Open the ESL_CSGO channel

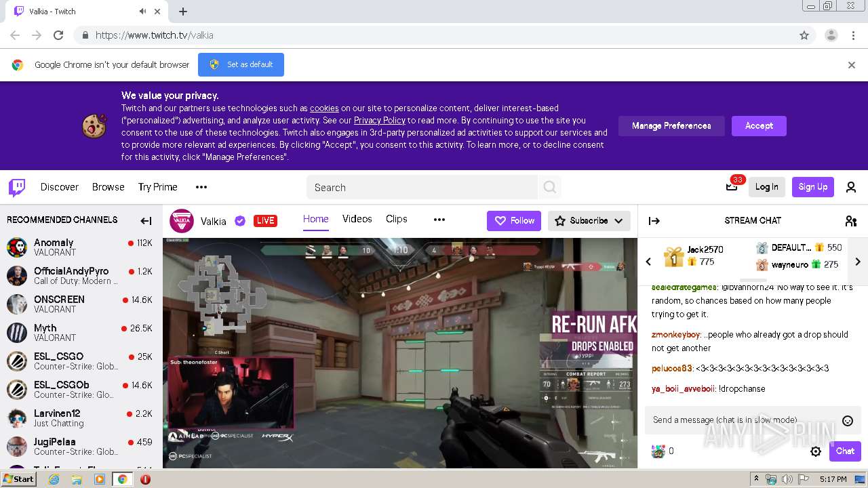pos(81,361)
